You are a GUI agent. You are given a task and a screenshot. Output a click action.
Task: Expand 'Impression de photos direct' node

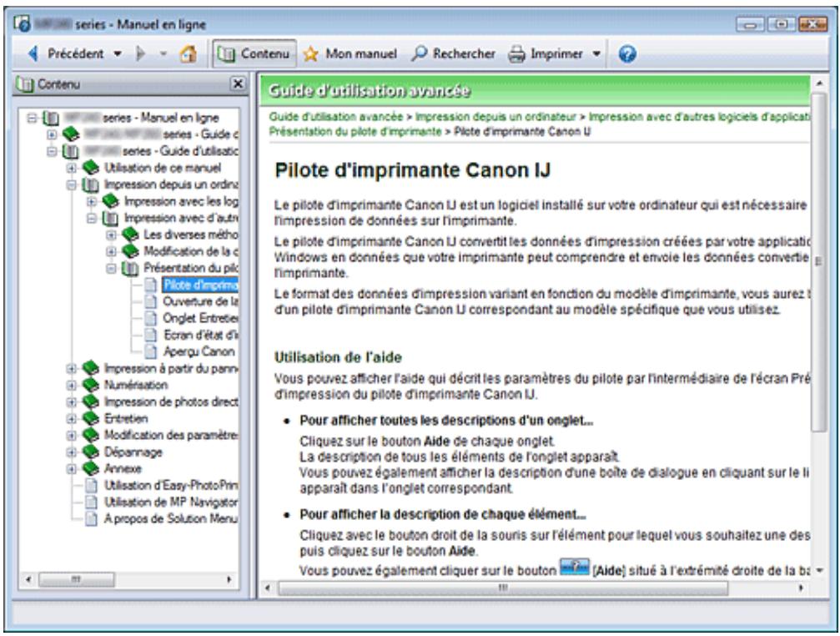71,401
